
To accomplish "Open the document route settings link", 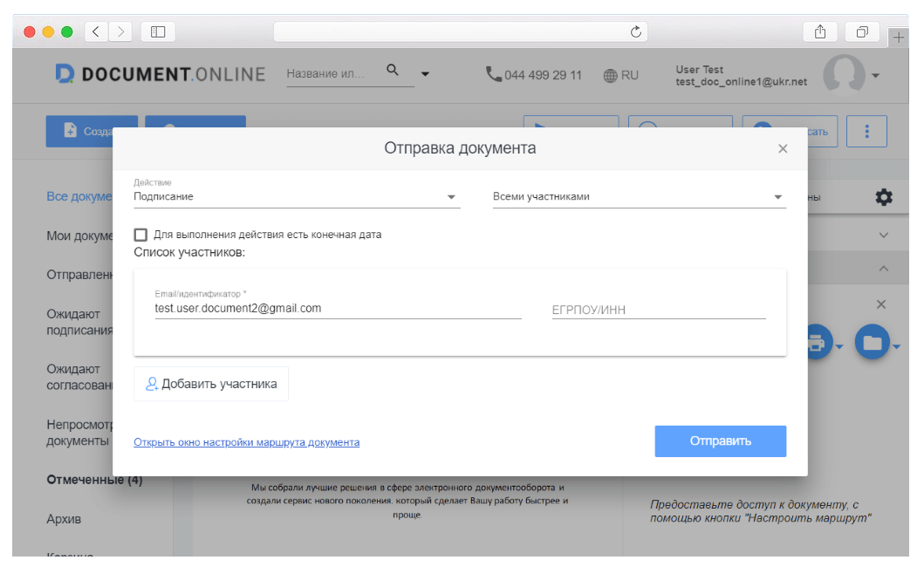I will pyautogui.click(x=246, y=442).
